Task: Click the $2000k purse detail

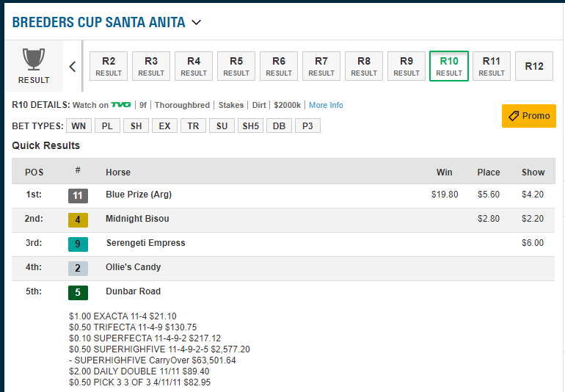Action: click(x=287, y=105)
